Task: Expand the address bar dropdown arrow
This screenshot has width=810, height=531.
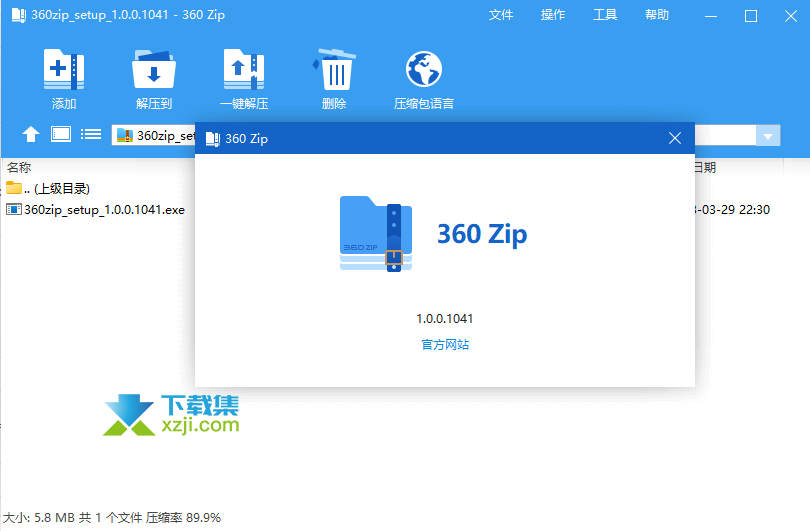Action: pos(768,136)
